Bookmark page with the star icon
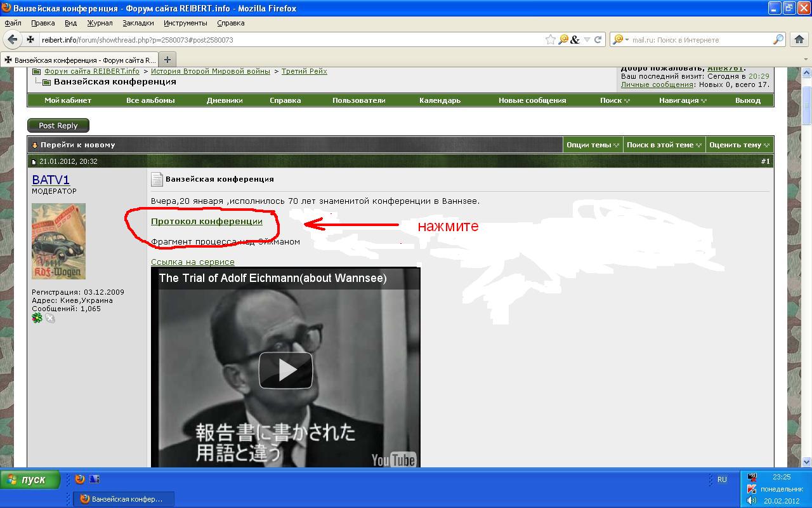The width and height of the screenshot is (812, 508). 550,39
